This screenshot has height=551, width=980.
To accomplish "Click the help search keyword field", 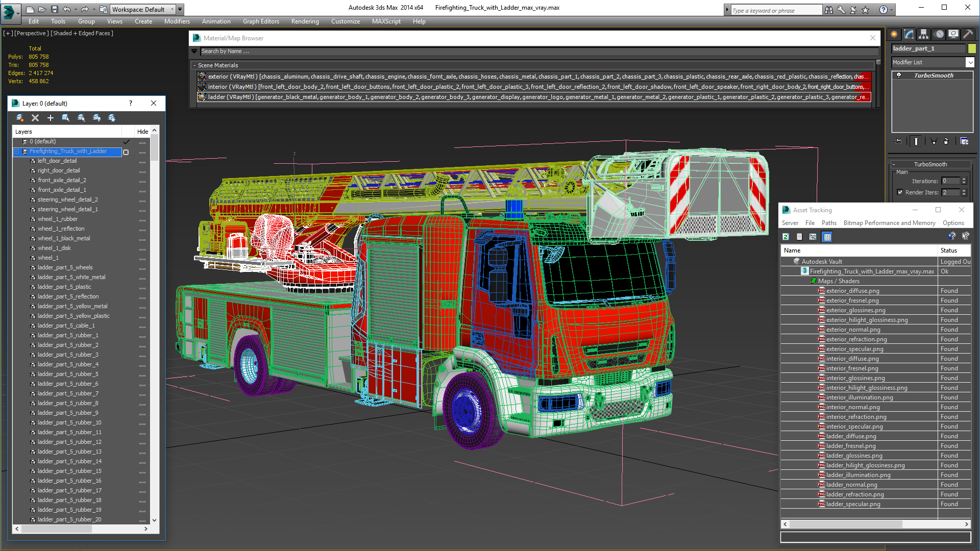I will coord(776,10).
